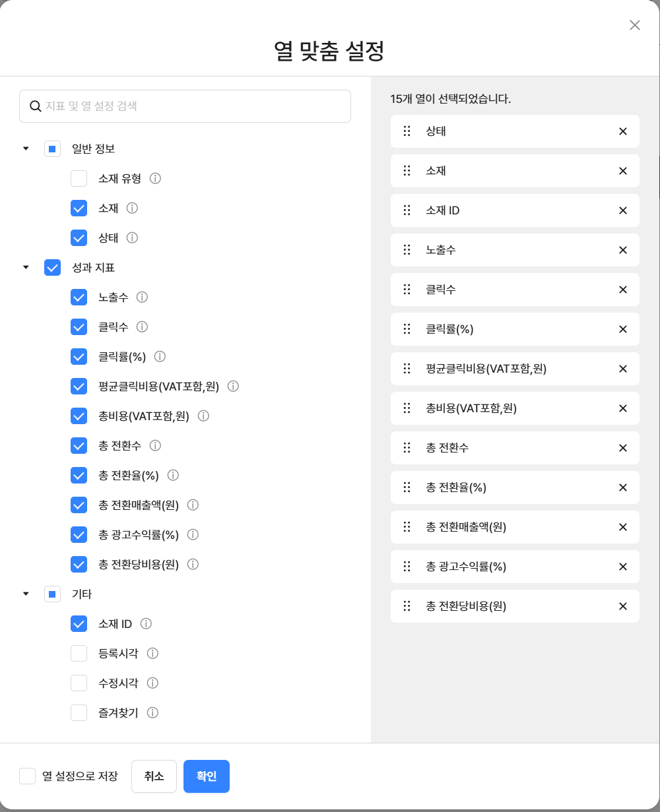Click the drag handle icon of 총 전환수 row
The image size is (660, 812).
(x=407, y=448)
